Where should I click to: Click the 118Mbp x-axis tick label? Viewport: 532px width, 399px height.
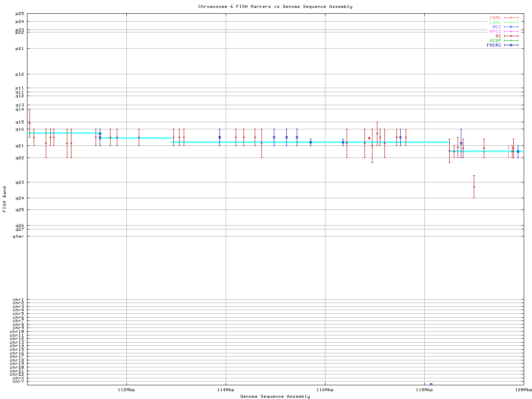click(x=424, y=390)
